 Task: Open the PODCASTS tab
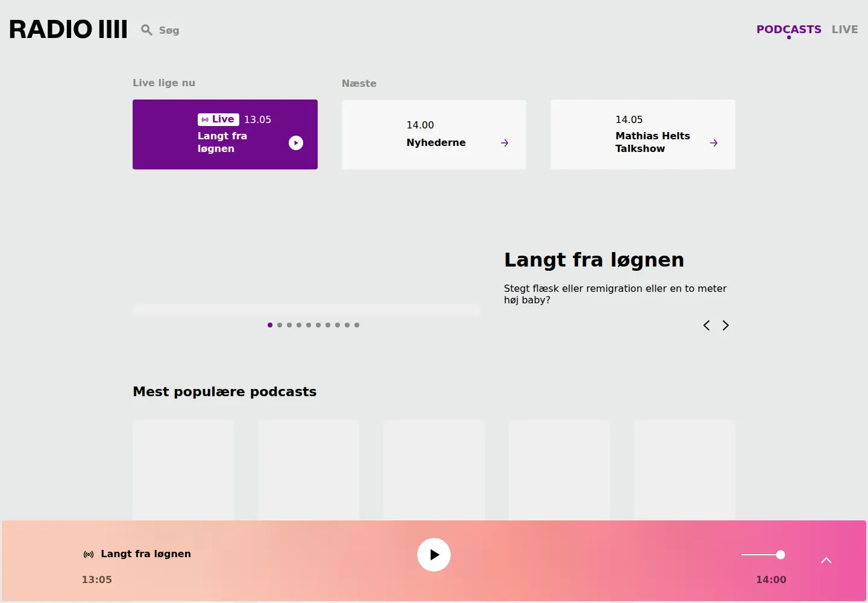click(x=788, y=29)
